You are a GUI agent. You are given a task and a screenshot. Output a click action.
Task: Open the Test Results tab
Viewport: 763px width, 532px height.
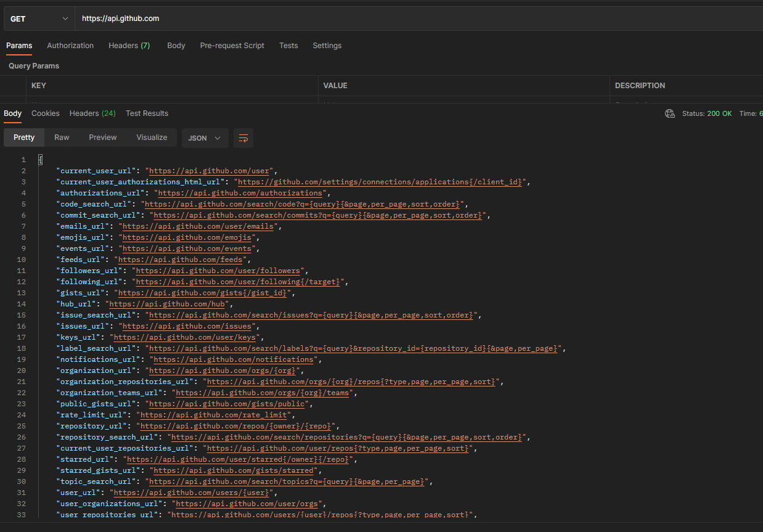147,113
